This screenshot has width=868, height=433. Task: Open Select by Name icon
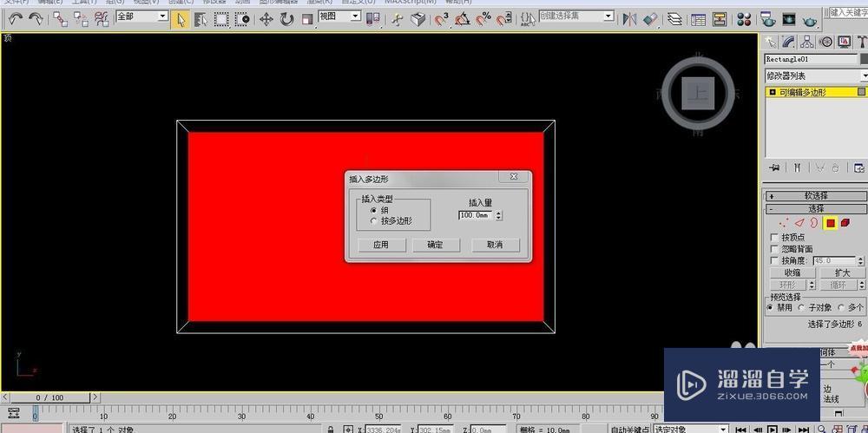(x=201, y=20)
